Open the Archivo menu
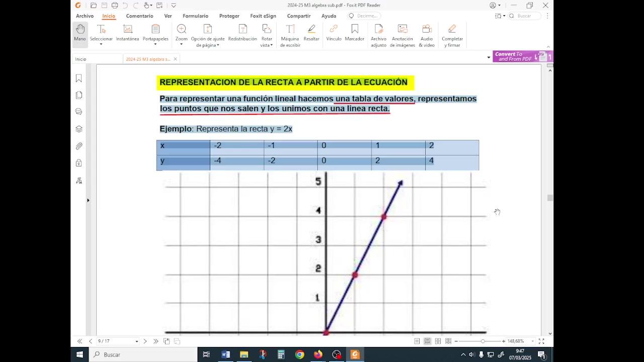Viewport: 644px width, 362px height. [x=85, y=16]
